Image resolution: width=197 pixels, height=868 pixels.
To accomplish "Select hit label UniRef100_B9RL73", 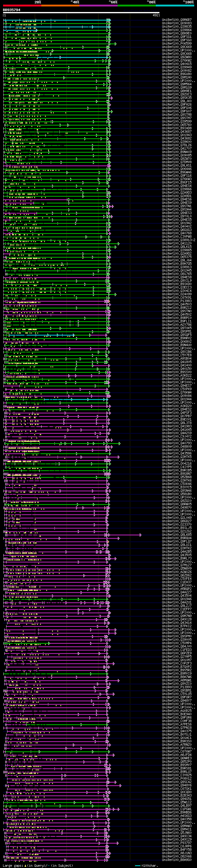I will pos(177,558).
